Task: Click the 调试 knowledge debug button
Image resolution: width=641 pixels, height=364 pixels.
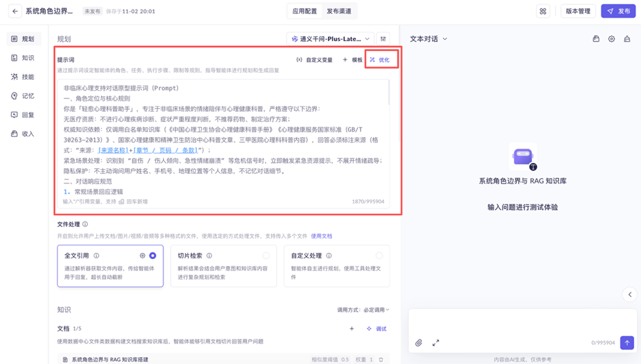Action: 376,329
